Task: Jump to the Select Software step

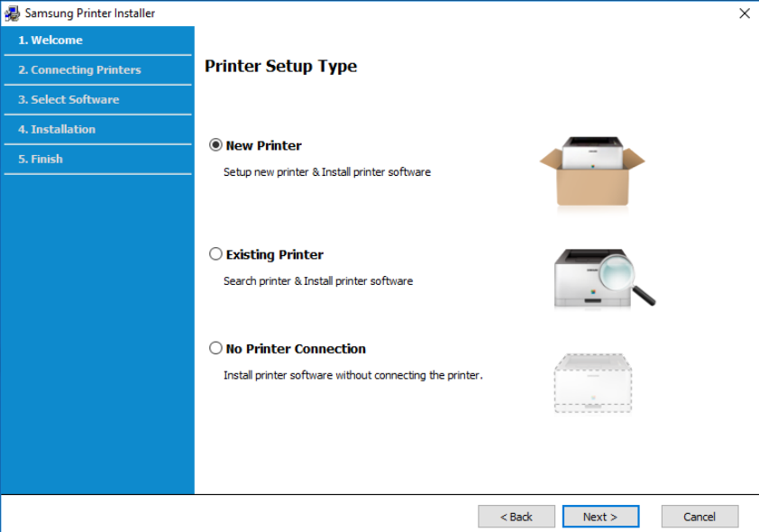Action: click(x=69, y=100)
